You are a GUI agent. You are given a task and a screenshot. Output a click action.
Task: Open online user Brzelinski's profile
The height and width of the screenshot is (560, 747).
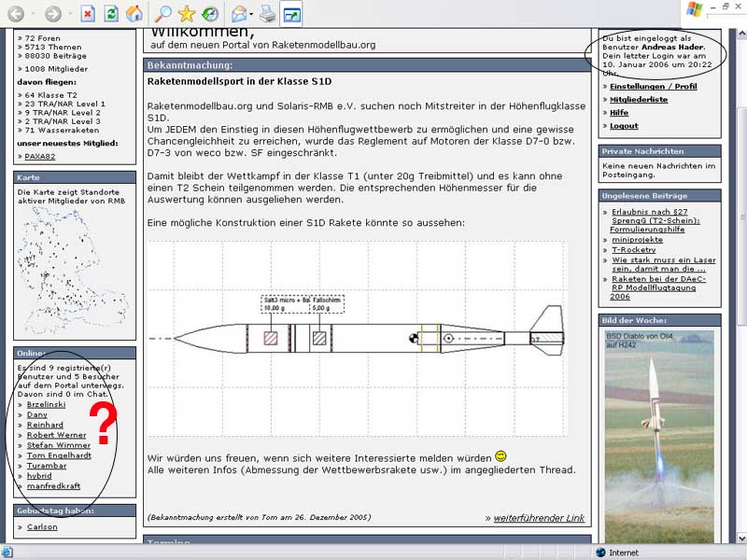[x=46, y=404]
